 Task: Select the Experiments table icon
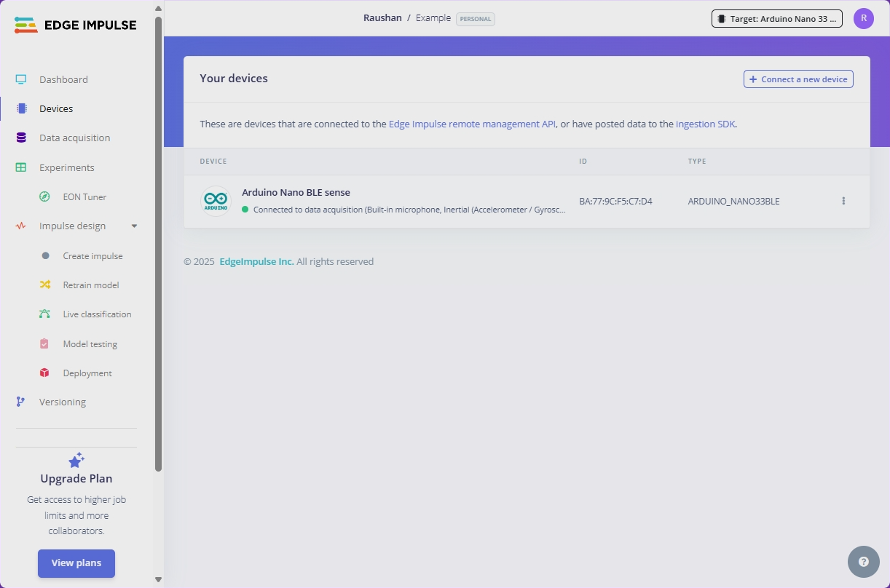point(21,167)
